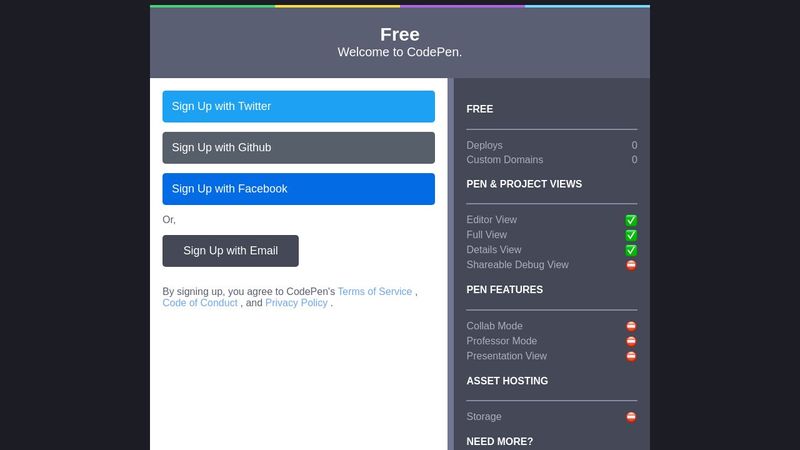Screen dimensions: 800x450
Task: Click the 'Or,' text
Action: point(169,220)
